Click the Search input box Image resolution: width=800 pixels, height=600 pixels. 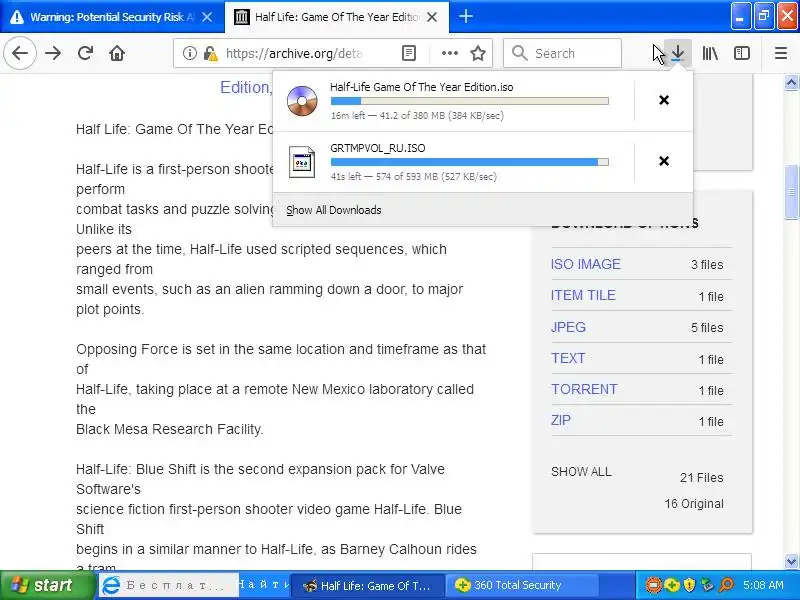click(x=562, y=53)
